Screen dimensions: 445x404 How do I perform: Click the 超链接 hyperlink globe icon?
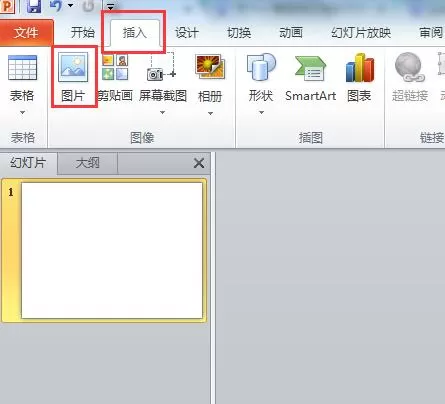tap(410, 67)
